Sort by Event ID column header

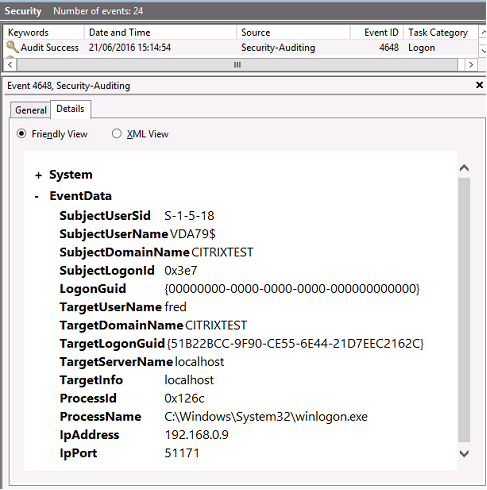(377, 33)
